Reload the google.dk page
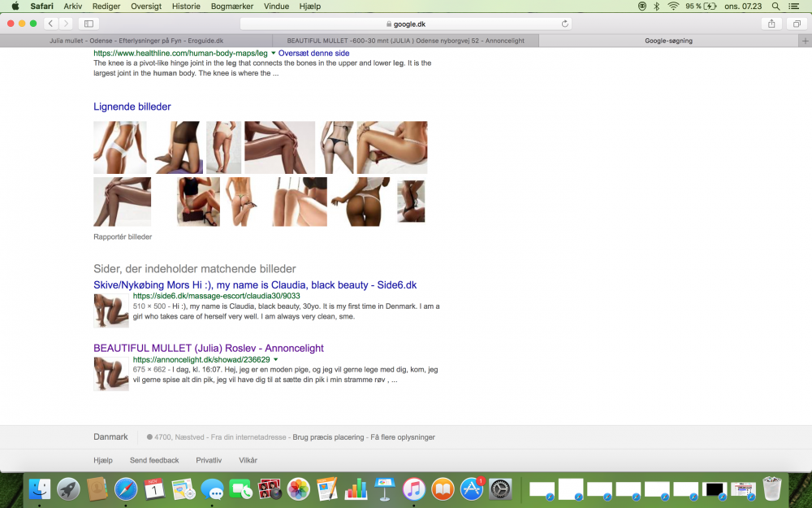Screen dimensions: 812x508 tap(564, 24)
